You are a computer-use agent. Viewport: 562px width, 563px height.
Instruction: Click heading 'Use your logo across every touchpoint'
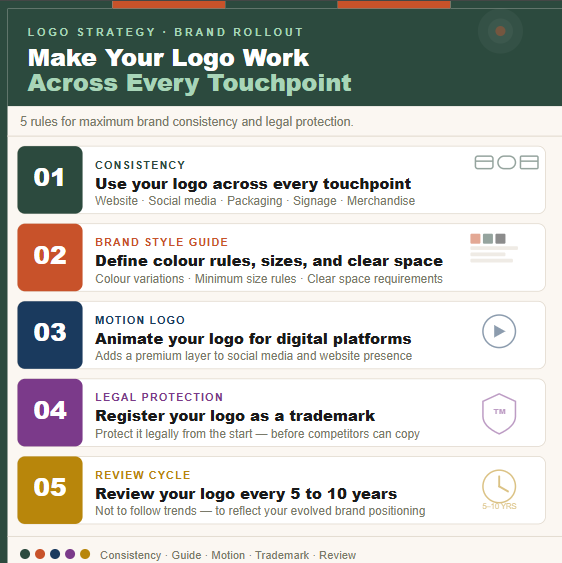click(x=253, y=184)
